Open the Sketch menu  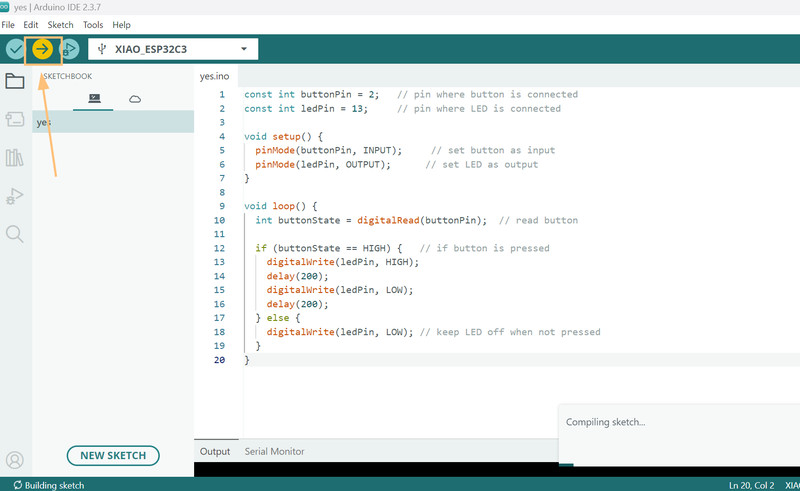[x=60, y=24]
